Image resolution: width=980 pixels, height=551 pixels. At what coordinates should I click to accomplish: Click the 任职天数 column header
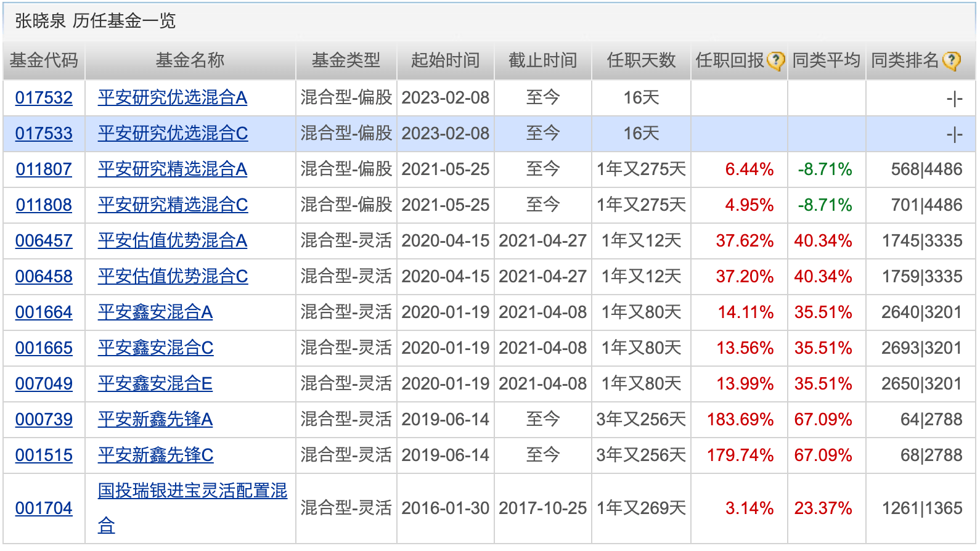point(641,60)
